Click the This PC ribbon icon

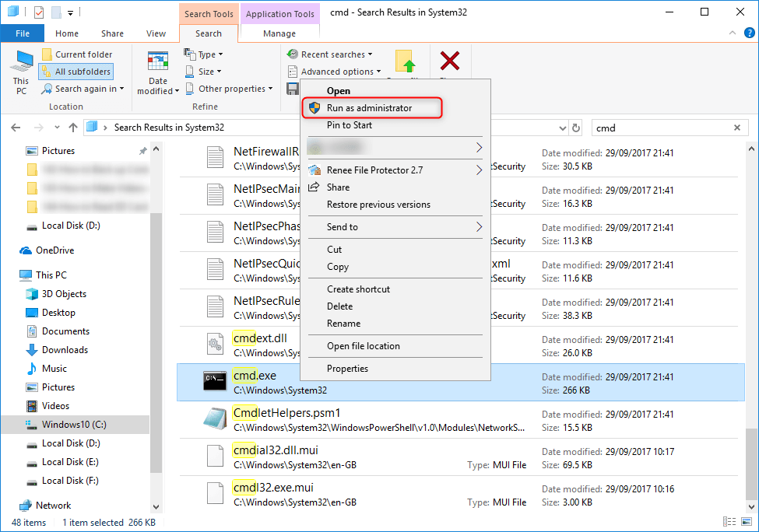pos(21,72)
